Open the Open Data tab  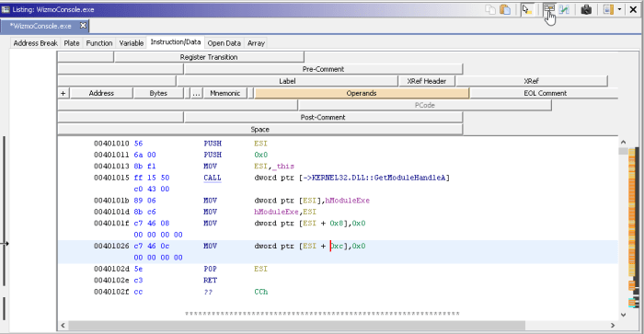224,43
